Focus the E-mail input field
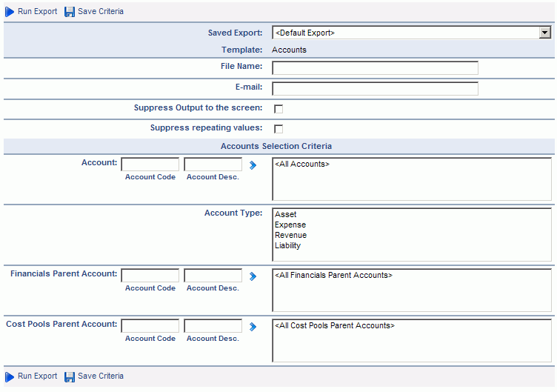 (x=375, y=88)
